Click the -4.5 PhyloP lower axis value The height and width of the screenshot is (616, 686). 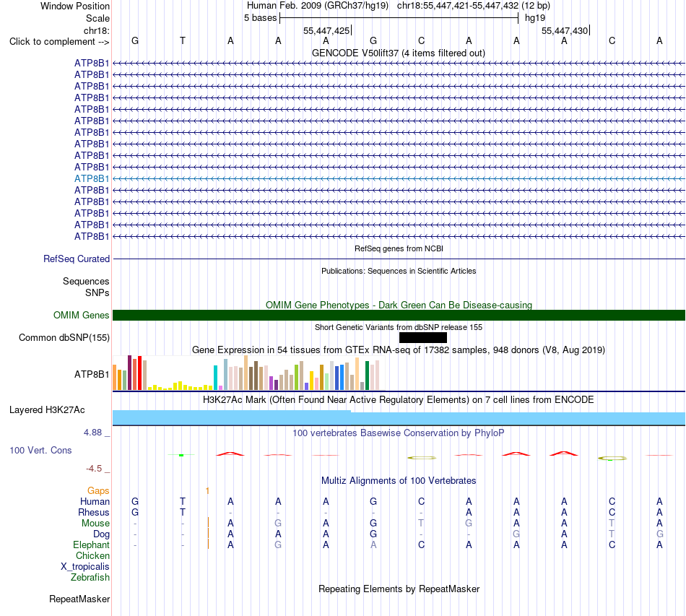click(94, 469)
